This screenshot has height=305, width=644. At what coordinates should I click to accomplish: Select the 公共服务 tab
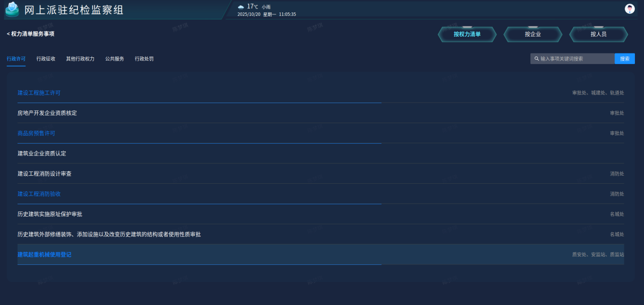(115, 59)
